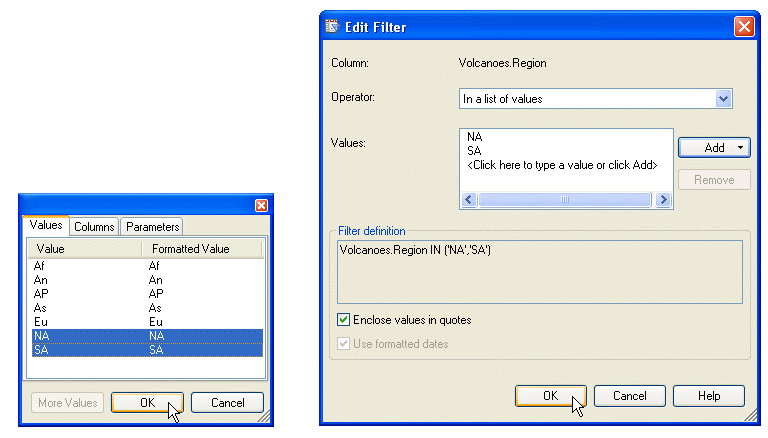Image resolution: width=768 pixels, height=438 pixels.
Task: Click Cancel in the values picker
Action: (226, 403)
